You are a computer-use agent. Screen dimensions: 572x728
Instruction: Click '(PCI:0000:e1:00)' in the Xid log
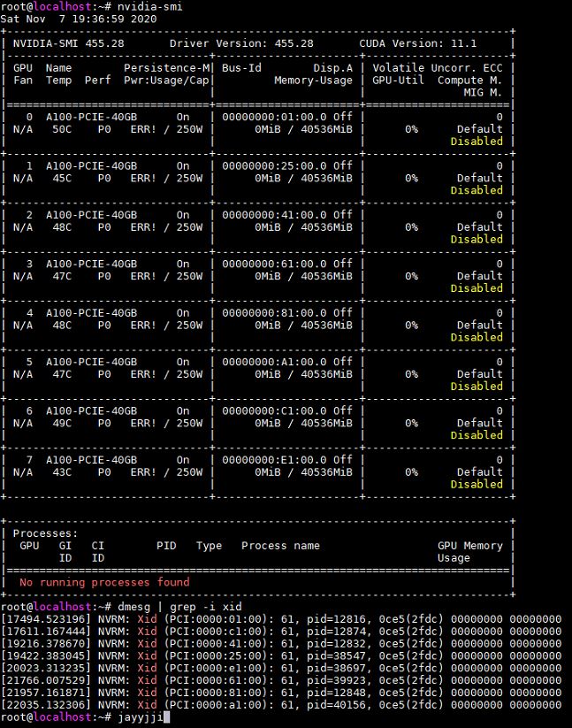point(216,668)
